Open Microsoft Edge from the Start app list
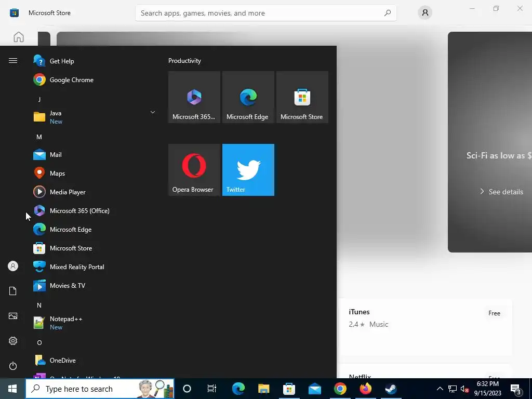532x399 pixels. [x=95, y=229]
